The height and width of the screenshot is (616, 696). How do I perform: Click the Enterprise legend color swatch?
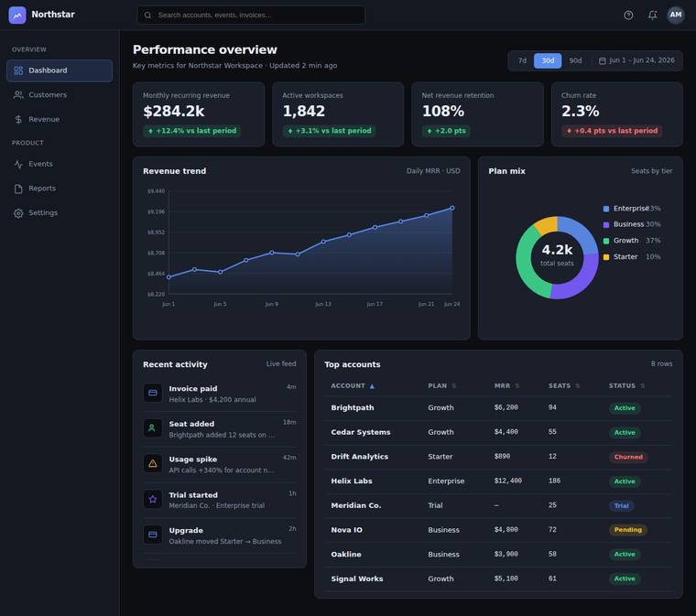click(606, 209)
